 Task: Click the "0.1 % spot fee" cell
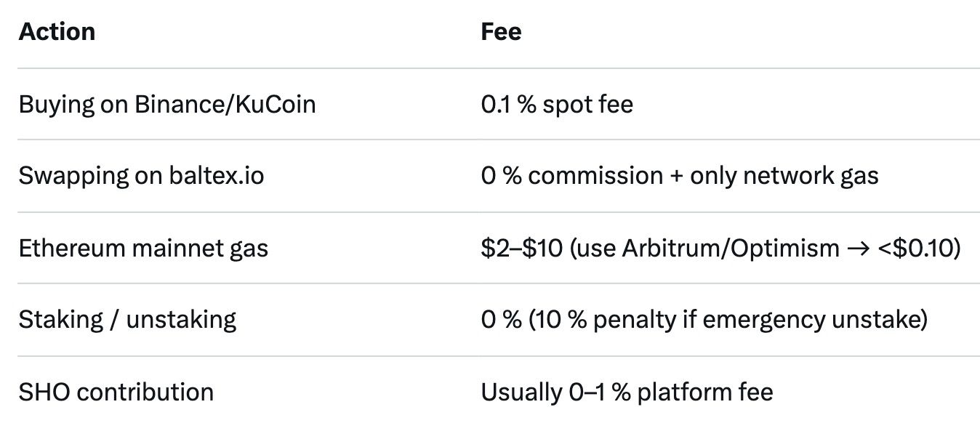tap(557, 104)
